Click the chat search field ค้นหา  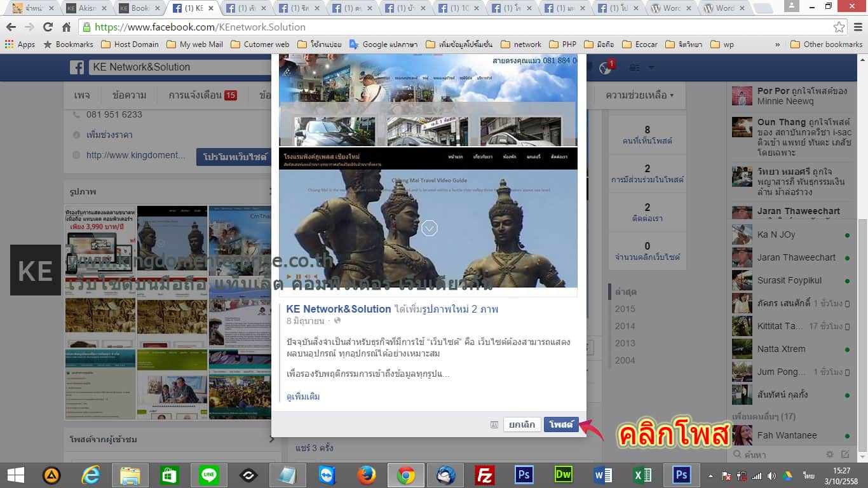tap(778, 454)
